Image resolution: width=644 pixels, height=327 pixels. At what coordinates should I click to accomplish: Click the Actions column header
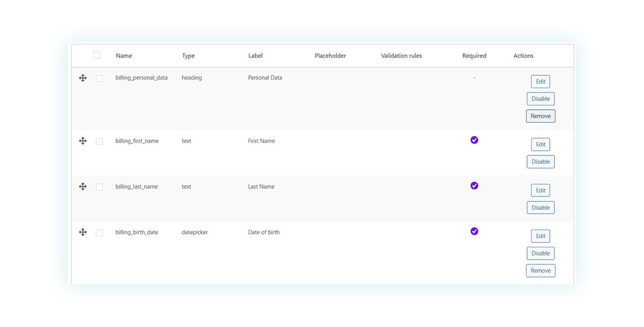[523, 56]
